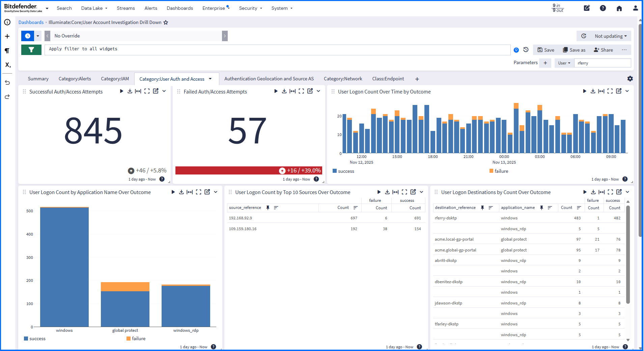Viewport: 644px width, 351px height.
Task: Open dashboard settings via gear icon
Action: pos(630,79)
